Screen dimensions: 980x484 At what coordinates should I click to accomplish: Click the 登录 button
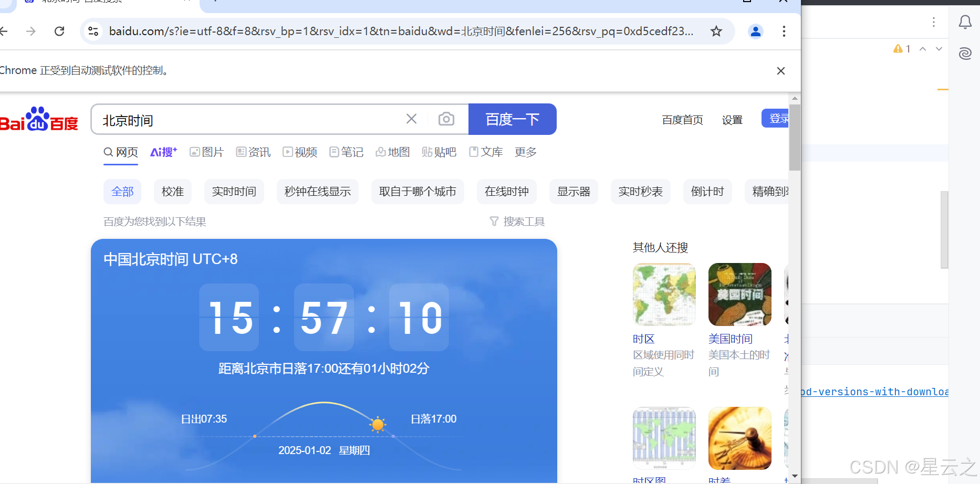click(x=775, y=119)
